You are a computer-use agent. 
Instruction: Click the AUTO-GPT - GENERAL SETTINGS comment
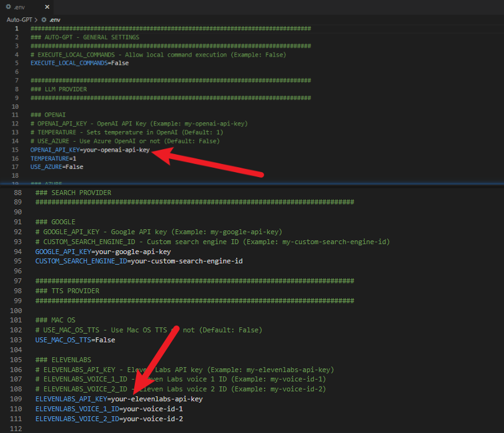pos(85,37)
